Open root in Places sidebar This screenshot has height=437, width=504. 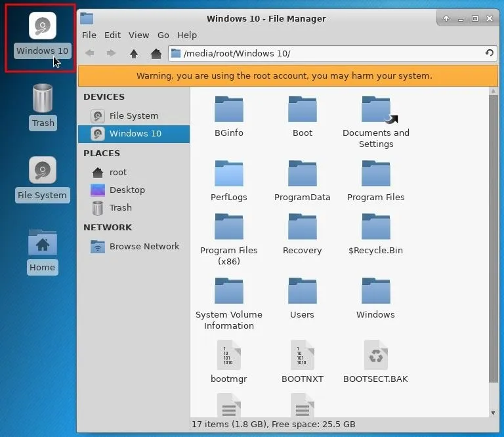click(134, 173)
